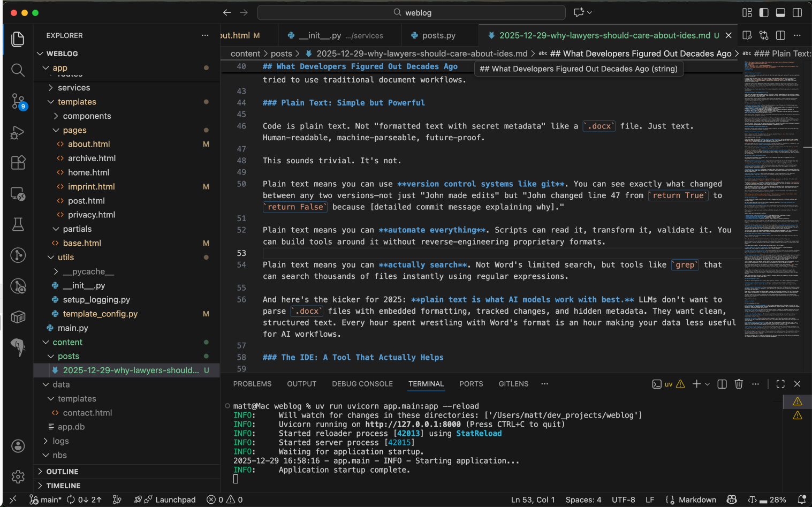Switch to the posts.py editor tab
The image size is (812, 507).
(x=439, y=35)
